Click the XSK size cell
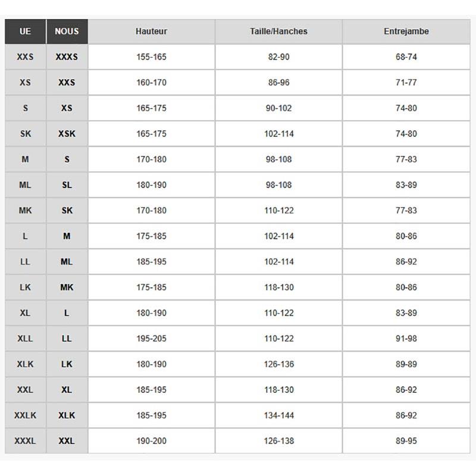The height and width of the screenshot is (476, 476). pos(67,134)
